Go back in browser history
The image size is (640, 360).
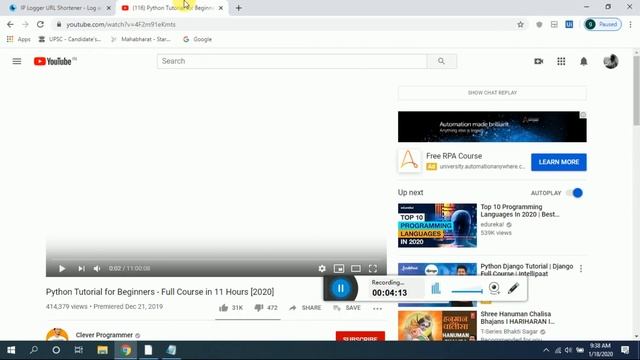[x=10, y=24]
